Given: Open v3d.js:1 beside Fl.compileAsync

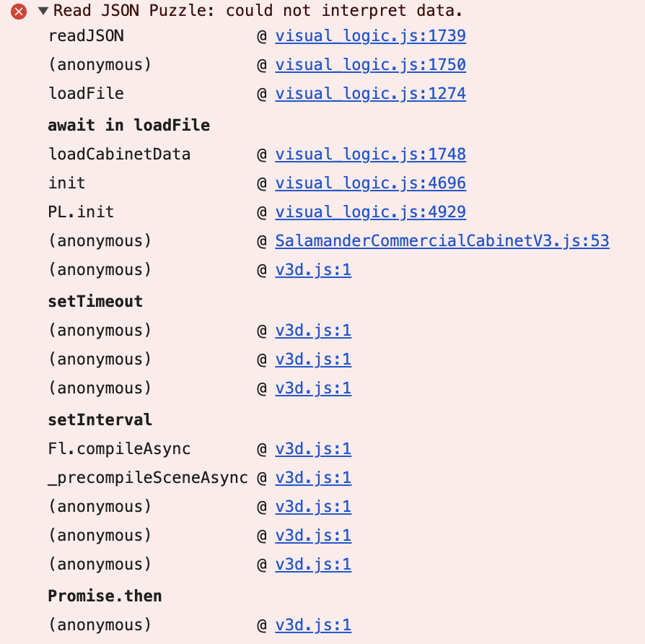Looking at the screenshot, I should (x=313, y=448).
